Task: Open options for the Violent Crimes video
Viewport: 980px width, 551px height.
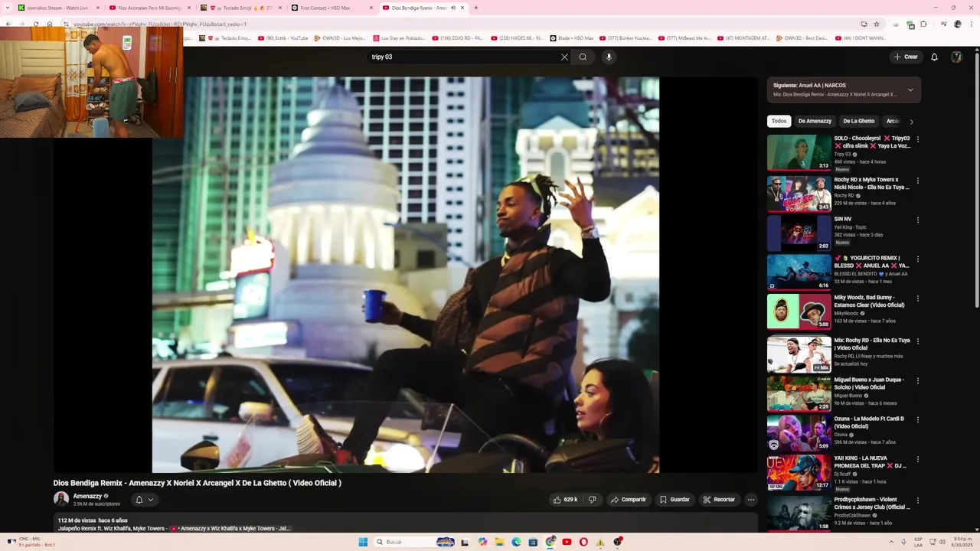Action: [x=917, y=501]
